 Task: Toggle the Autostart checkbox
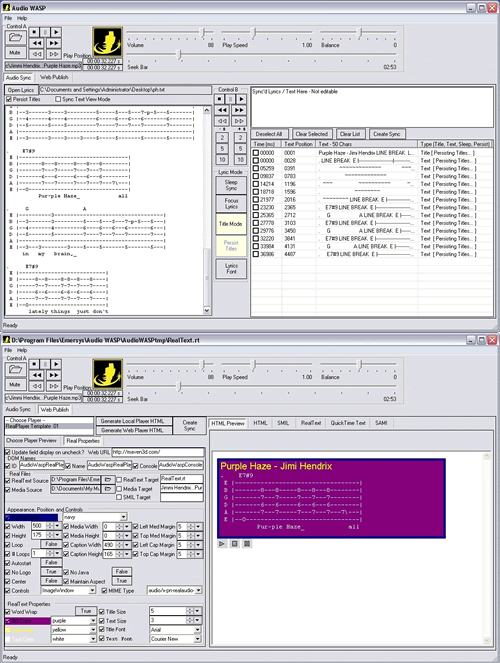click(x=8, y=563)
